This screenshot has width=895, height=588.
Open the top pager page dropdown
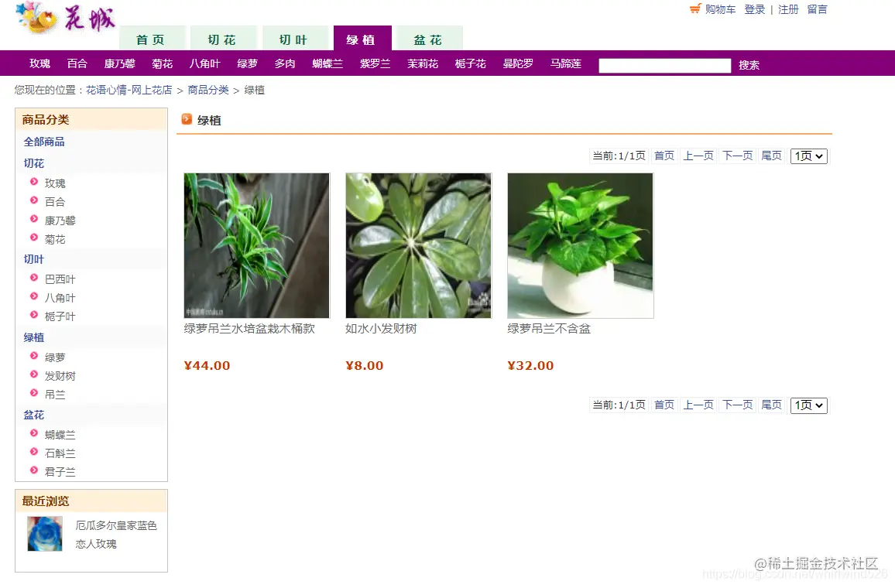point(809,156)
